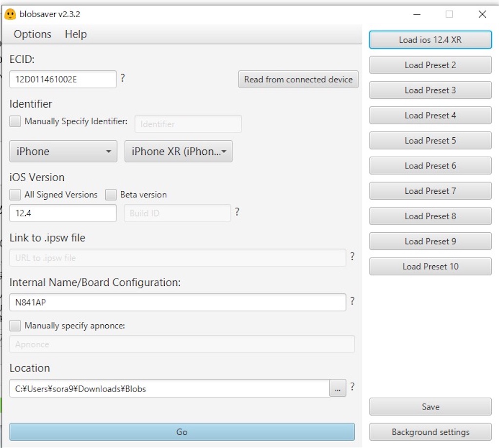Screen dimensions: 499x448
Task: Check the All Signed Versions box
Action: (15, 194)
